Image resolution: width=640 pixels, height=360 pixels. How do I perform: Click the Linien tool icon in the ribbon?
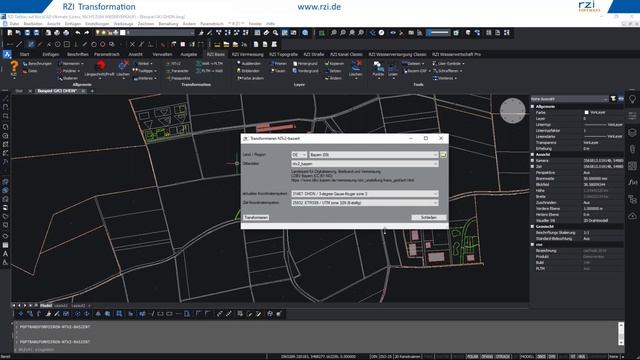pos(393,68)
